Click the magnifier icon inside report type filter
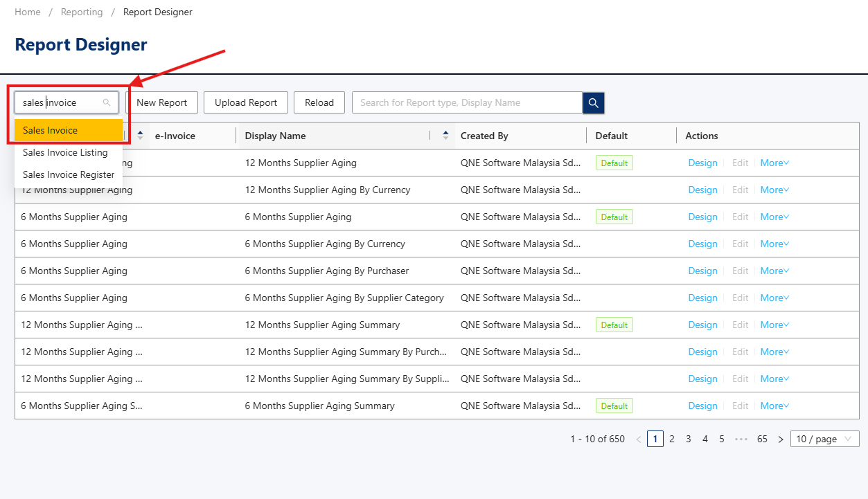Image resolution: width=868 pixels, height=499 pixels. pos(107,102)
